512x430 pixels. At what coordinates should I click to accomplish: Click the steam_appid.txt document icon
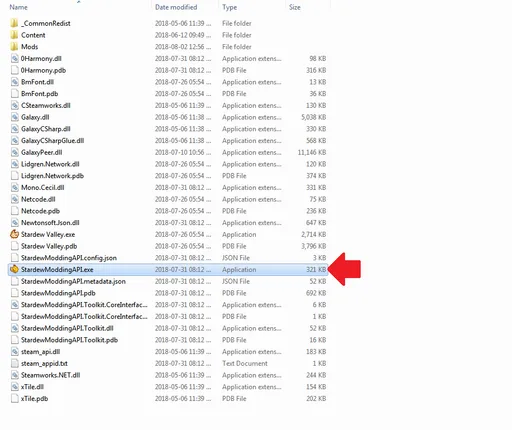click(14, 363)
